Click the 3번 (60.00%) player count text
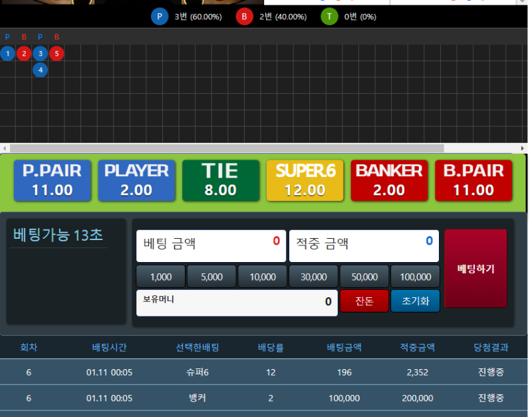The width and height of the screenshot is (532, 417). tap(198, 17)
